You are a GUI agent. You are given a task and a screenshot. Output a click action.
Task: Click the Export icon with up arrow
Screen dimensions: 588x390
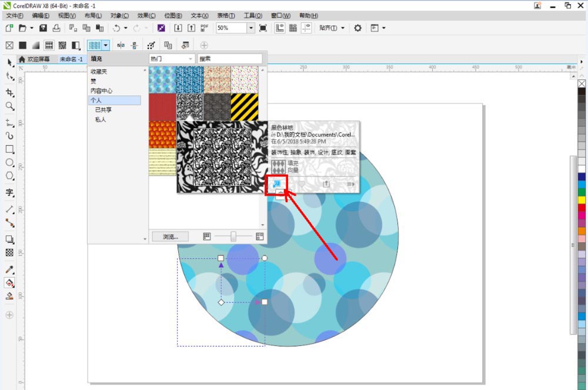tap(191, 28)
